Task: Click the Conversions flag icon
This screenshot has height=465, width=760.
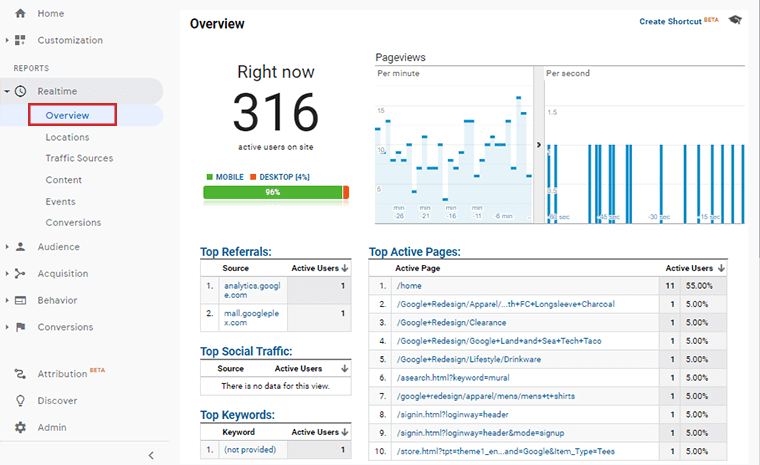Action: 20,327
